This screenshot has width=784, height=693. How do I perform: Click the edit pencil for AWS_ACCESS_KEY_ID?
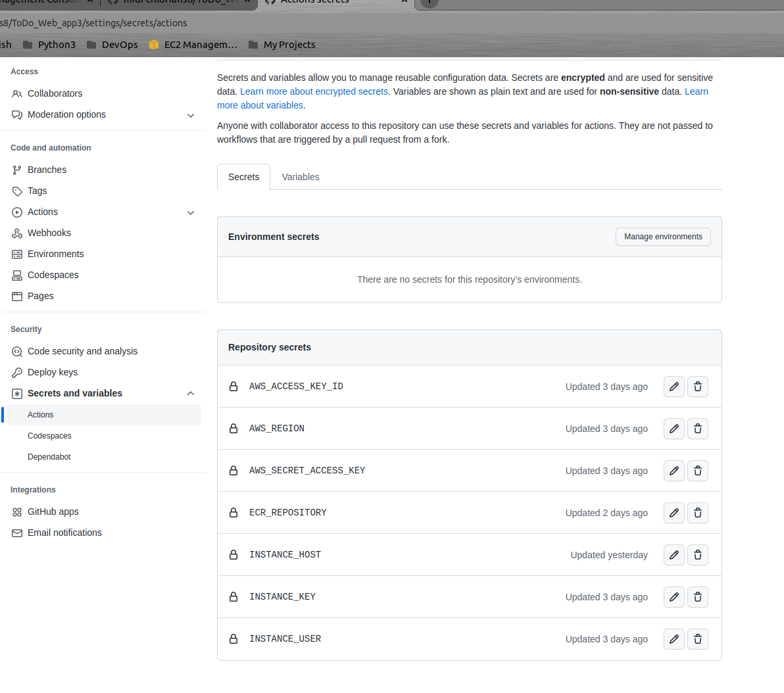[x=674, y=386]
